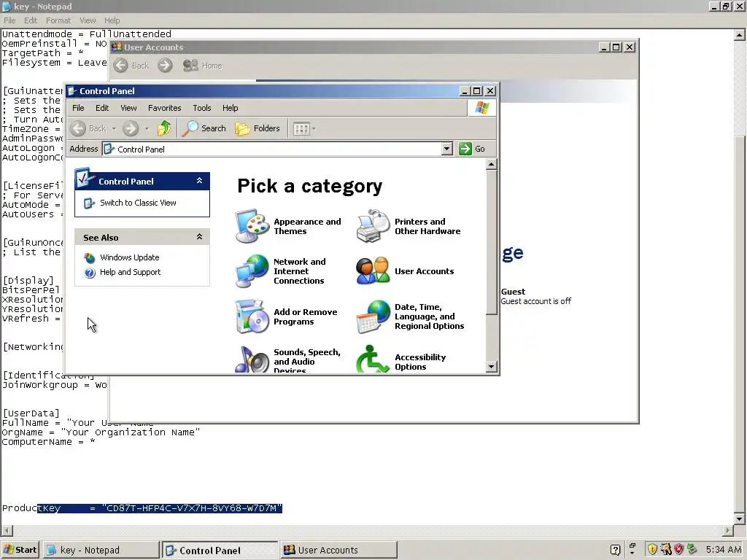The width and height of the screenshot is (747, 560).
Task: Open Network and Internet Connections icon
Action: click(x=252, y=271)
